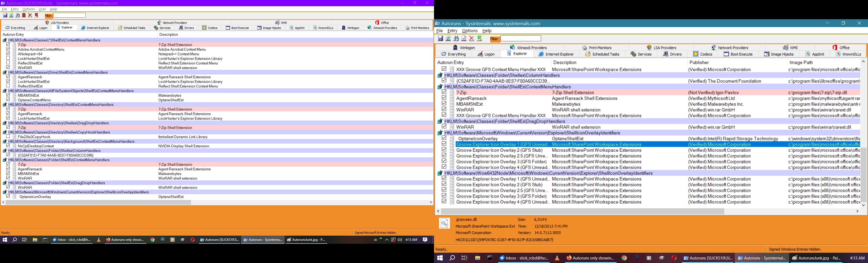Open Everything tab in right Autoruns window
868x263 pixels.
(454, 54)
